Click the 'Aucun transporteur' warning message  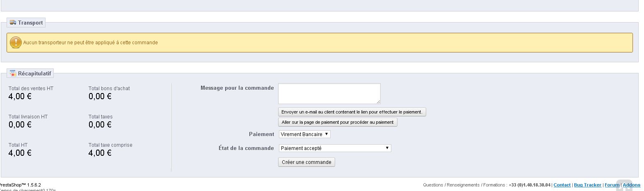[x=90, y=43]
